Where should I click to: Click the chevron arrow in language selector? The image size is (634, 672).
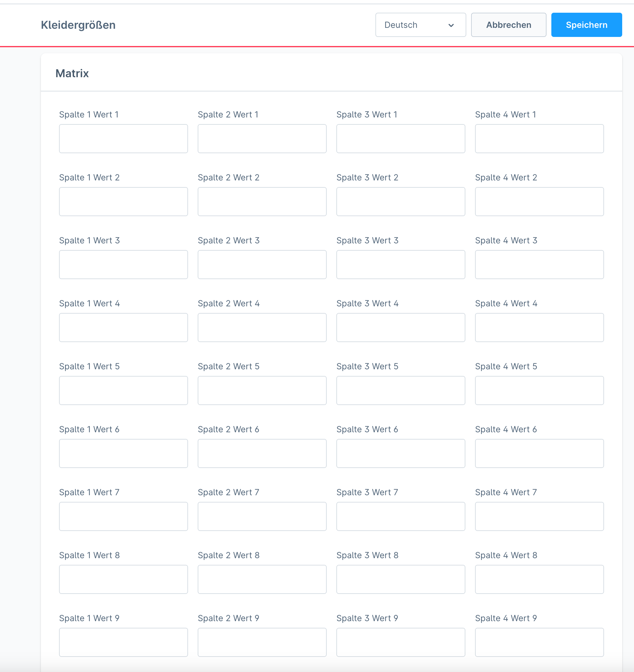coord(451,25)
